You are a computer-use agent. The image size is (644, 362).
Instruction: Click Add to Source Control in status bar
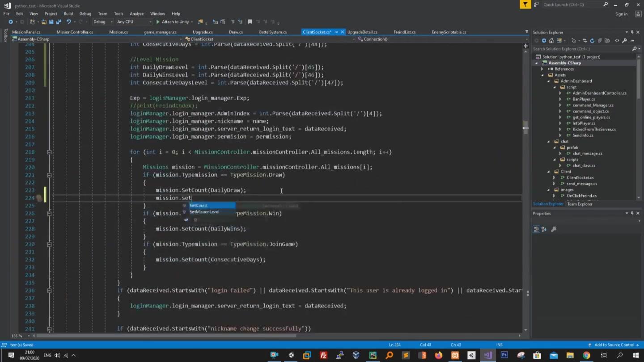pyautogui.click(x=614, y=345)
